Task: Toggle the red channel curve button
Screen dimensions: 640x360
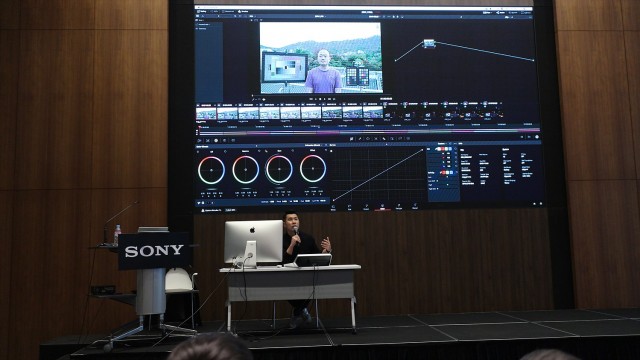Action: [x=443, y=149]
